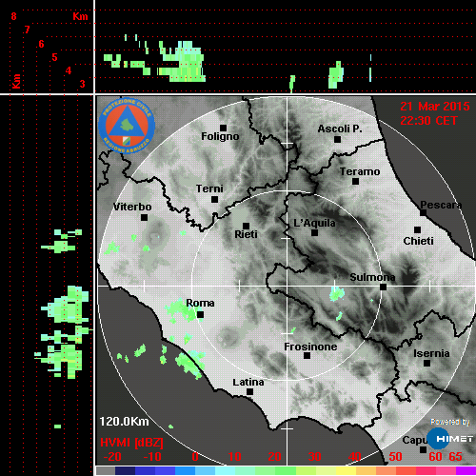476x476 pixels.
Task: Select the Roma city marker square
Action: pos(200,315)
